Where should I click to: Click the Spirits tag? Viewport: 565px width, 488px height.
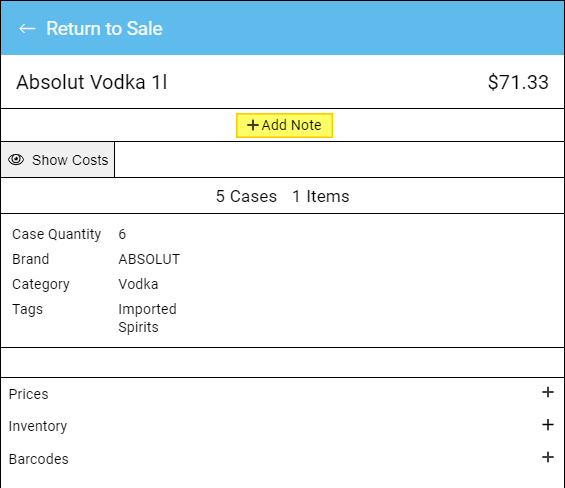[x=138, y=327]
